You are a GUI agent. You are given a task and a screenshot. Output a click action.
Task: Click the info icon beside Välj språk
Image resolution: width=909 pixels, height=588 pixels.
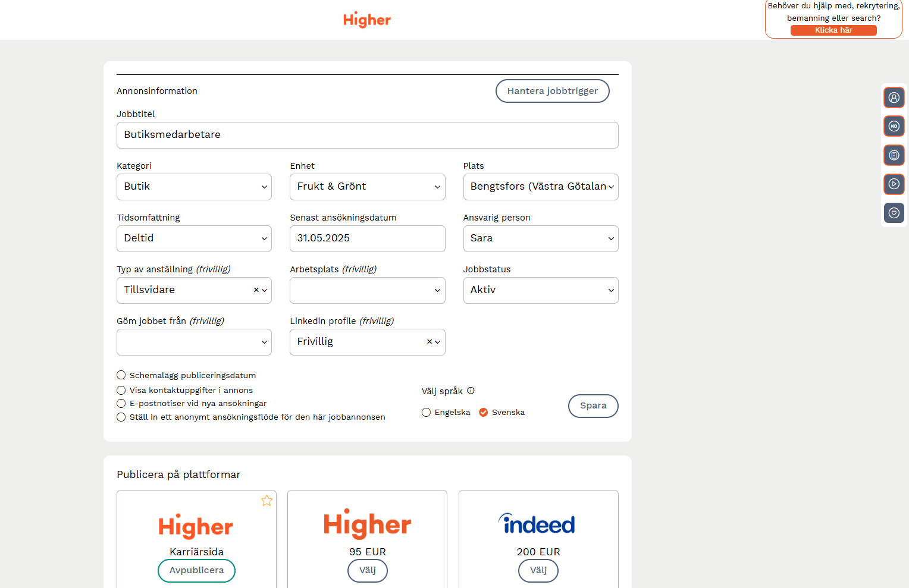click(471, 391)
